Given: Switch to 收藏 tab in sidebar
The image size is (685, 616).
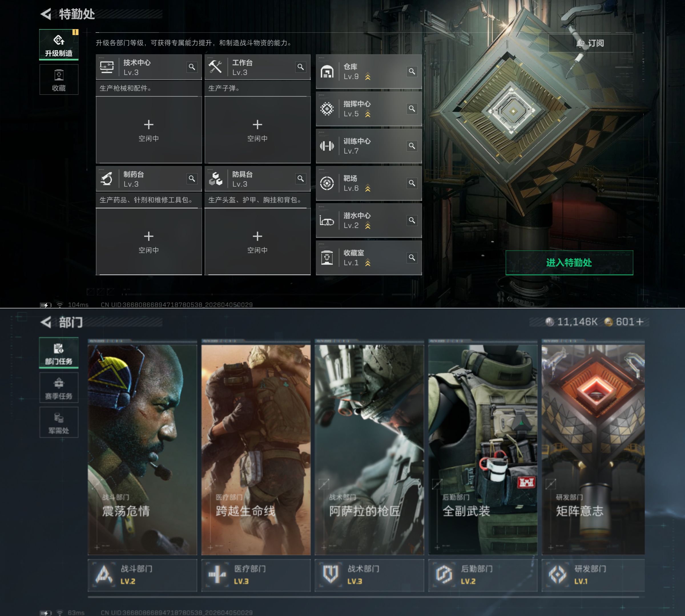Looking at the screenshot, I should [59, 80].
